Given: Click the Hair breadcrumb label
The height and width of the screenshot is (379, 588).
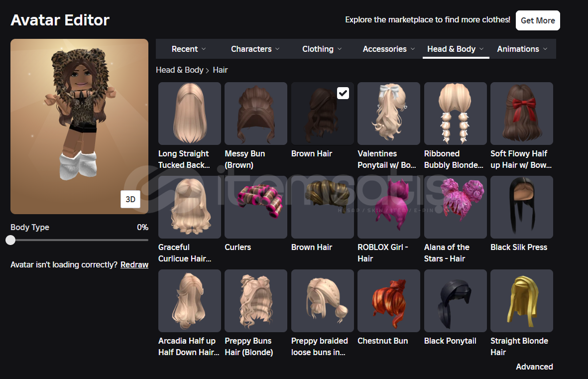Looking at the screenshot, I should tap(220, 70).
